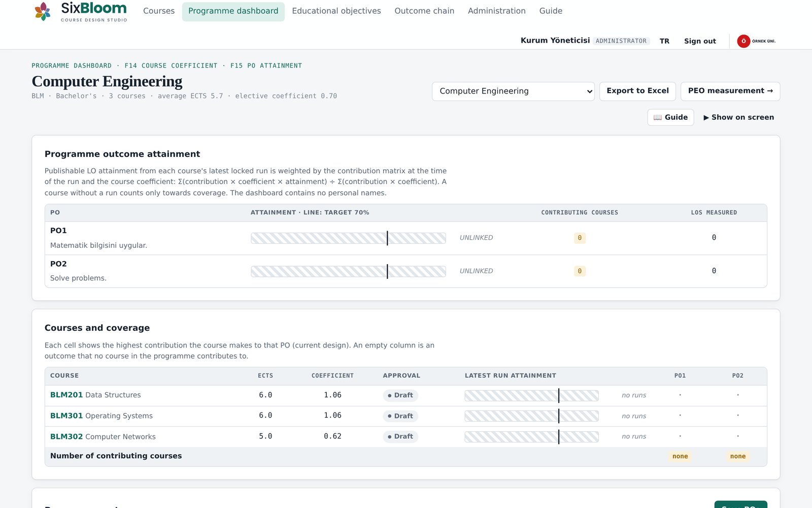Click the play triangle beside Show on screen
Image resolution: width=812 pixels, height=508 pixels.
coord(706,117)
